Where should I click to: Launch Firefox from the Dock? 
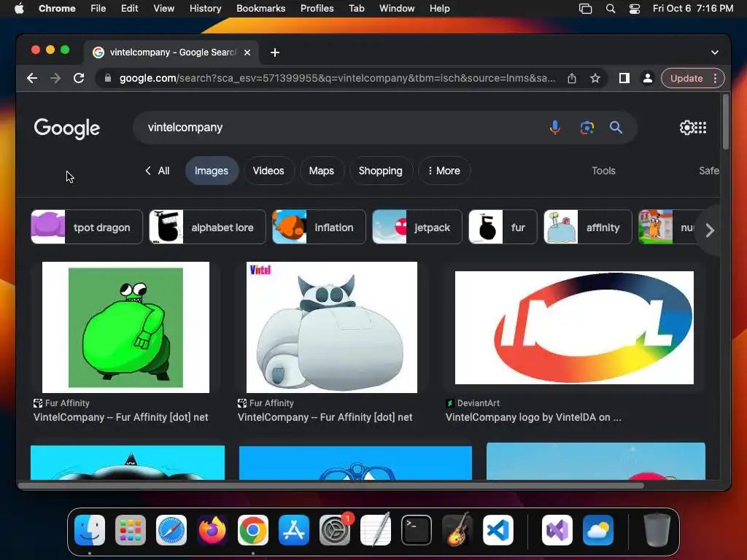pyautogui.click(x=212, y=530)
